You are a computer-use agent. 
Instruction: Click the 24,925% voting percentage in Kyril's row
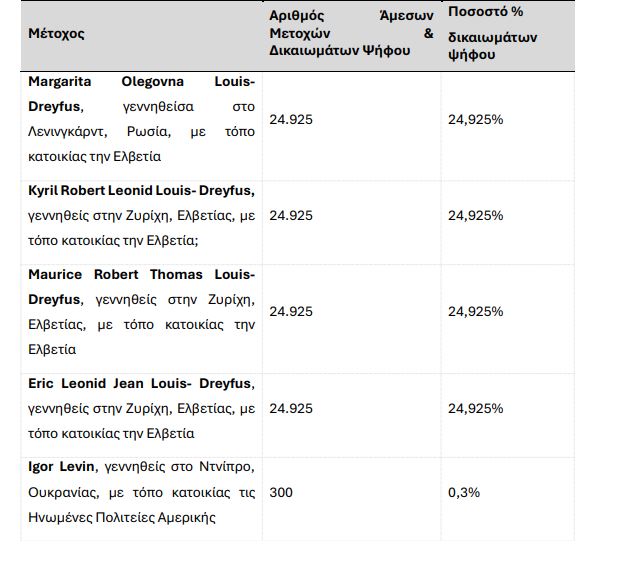(x=475, y=215)
